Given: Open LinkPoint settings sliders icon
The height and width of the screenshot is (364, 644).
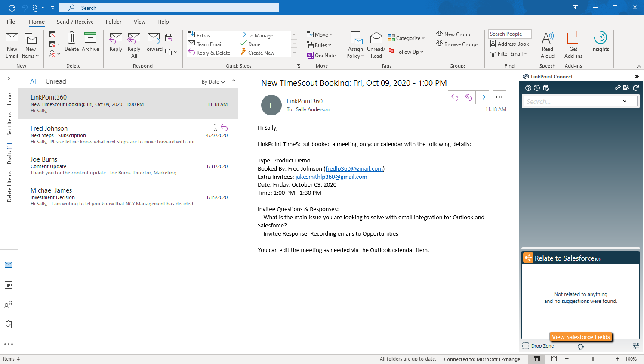Looking at the screenshot, I should 636,346.
